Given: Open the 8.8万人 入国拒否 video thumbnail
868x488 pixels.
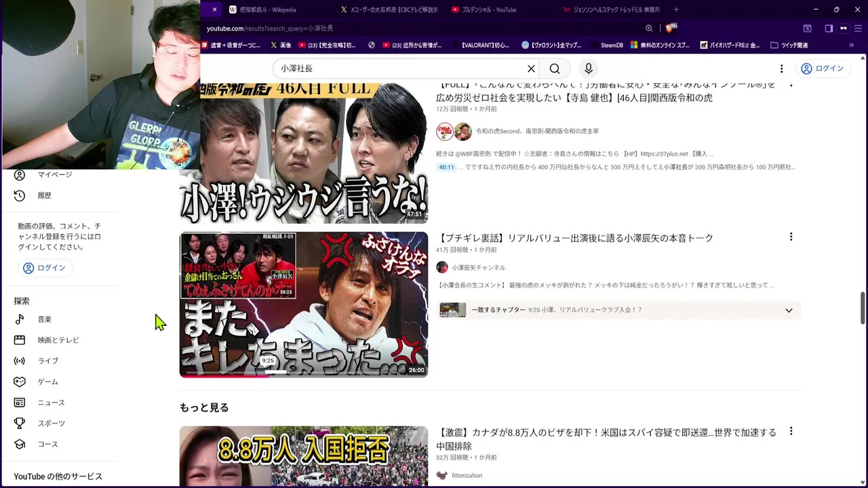Looking at the screenshot, I should [x=304, y=456].
